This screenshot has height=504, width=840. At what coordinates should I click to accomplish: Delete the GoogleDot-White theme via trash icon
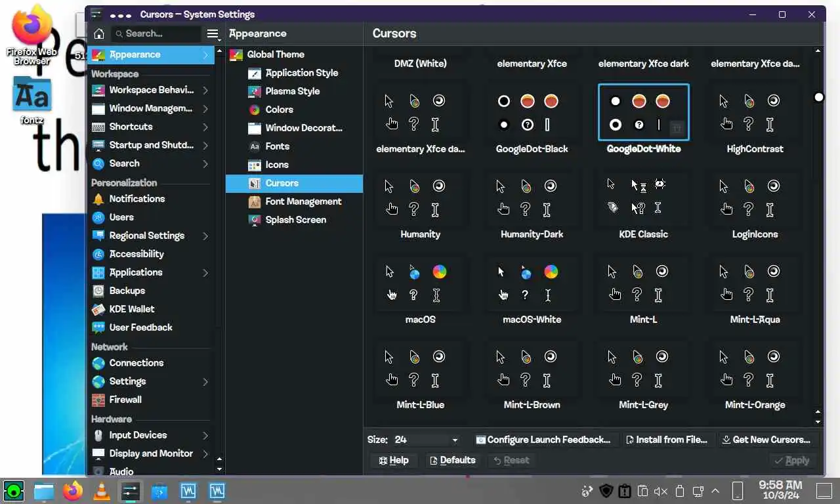coord(678,129)
